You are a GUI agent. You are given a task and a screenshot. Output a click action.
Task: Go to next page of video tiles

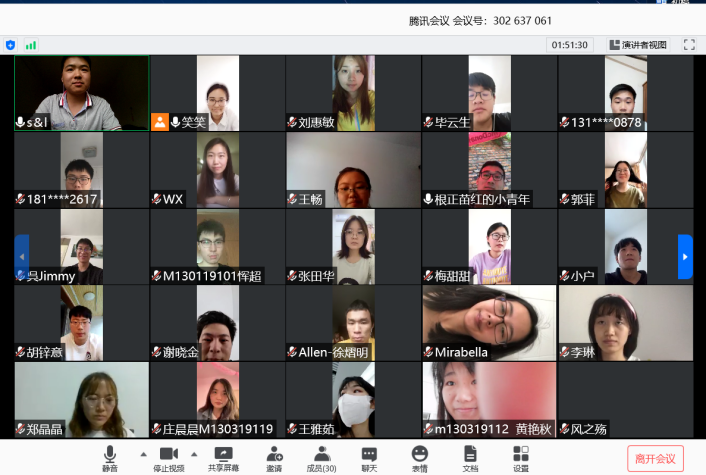click(x=685, y=257)
